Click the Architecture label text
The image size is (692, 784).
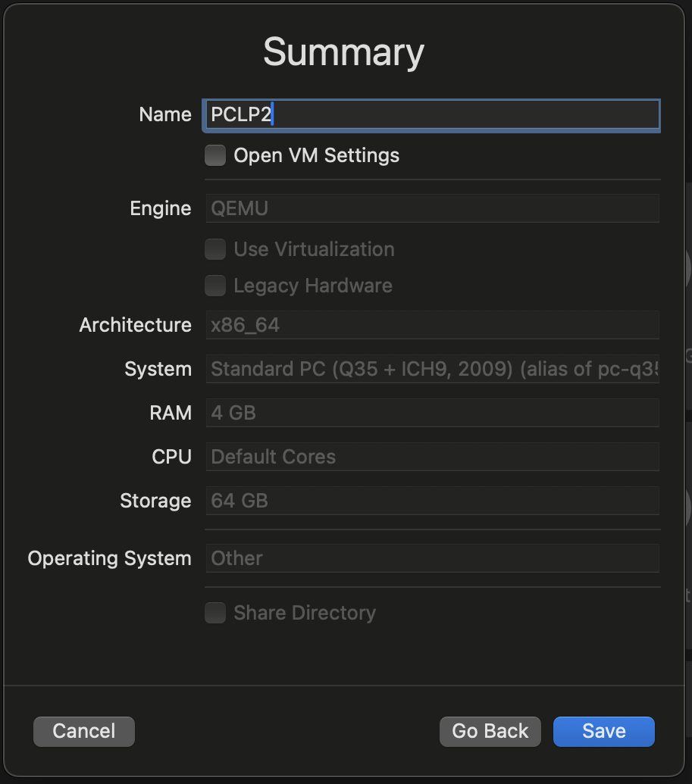tap(135, 325)
